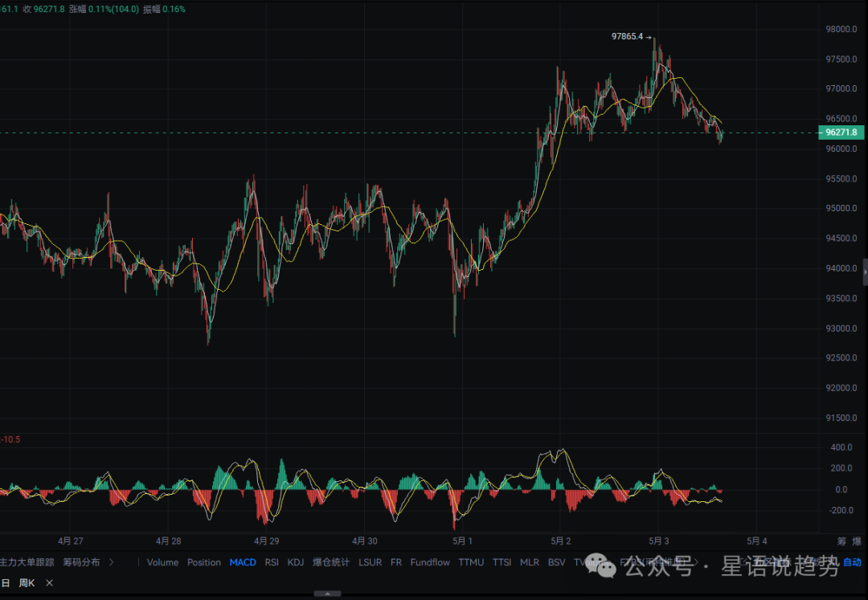Open the Fundflow indicator

tap(430, 562)
